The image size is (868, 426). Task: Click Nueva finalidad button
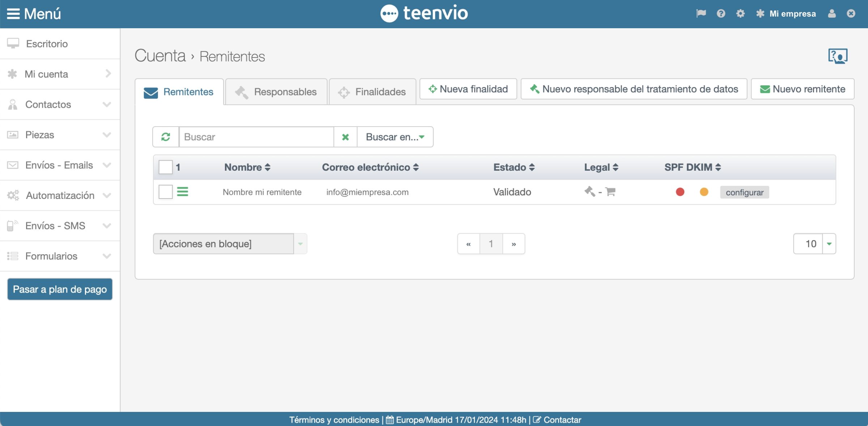coord(468,89)
